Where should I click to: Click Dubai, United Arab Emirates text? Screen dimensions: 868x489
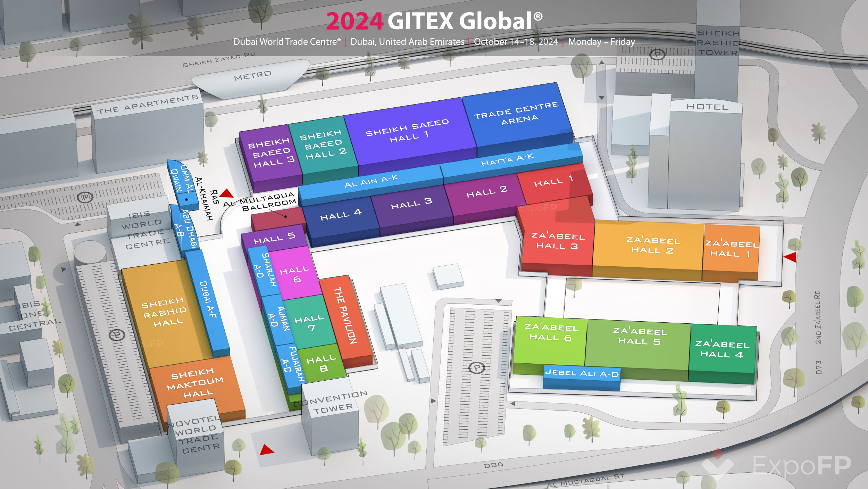click(x=407, y=42)
